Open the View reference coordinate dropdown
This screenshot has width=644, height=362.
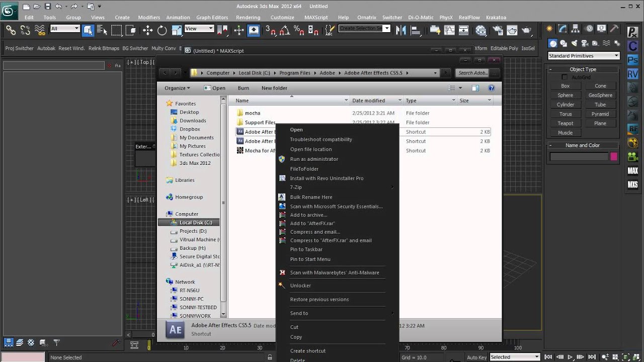(x=199, y=29)
